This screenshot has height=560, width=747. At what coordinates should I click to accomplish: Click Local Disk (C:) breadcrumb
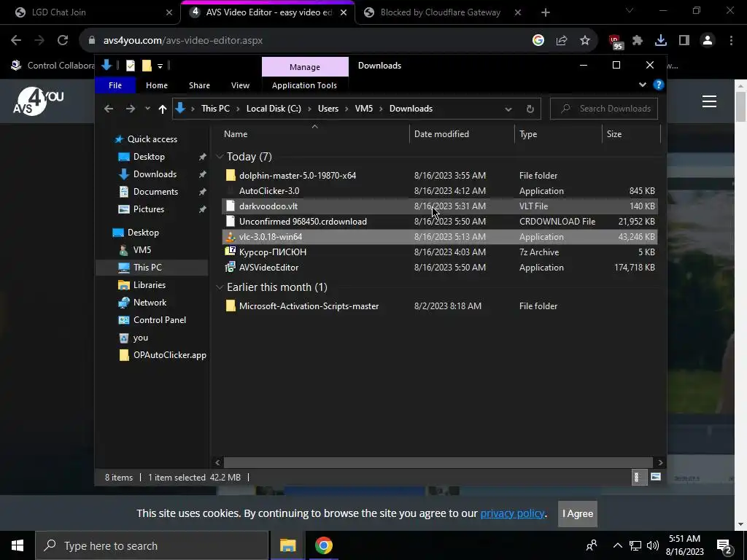(274, 109)
